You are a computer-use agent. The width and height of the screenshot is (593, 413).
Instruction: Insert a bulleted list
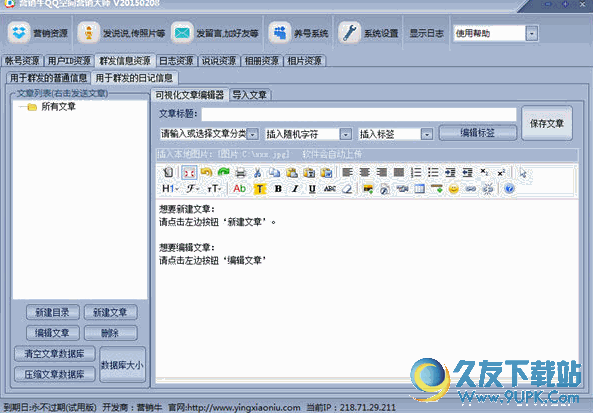[433, 172]
